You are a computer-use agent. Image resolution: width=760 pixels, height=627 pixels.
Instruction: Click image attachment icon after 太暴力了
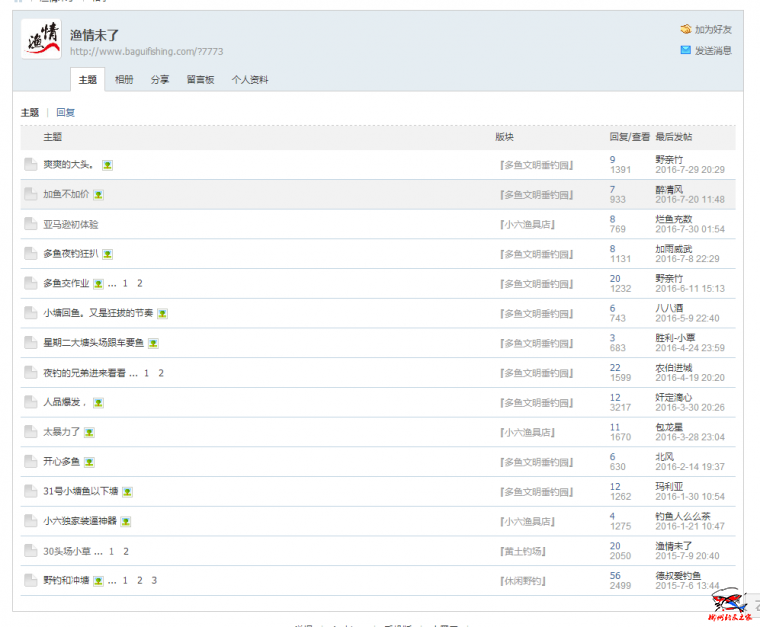89,433
